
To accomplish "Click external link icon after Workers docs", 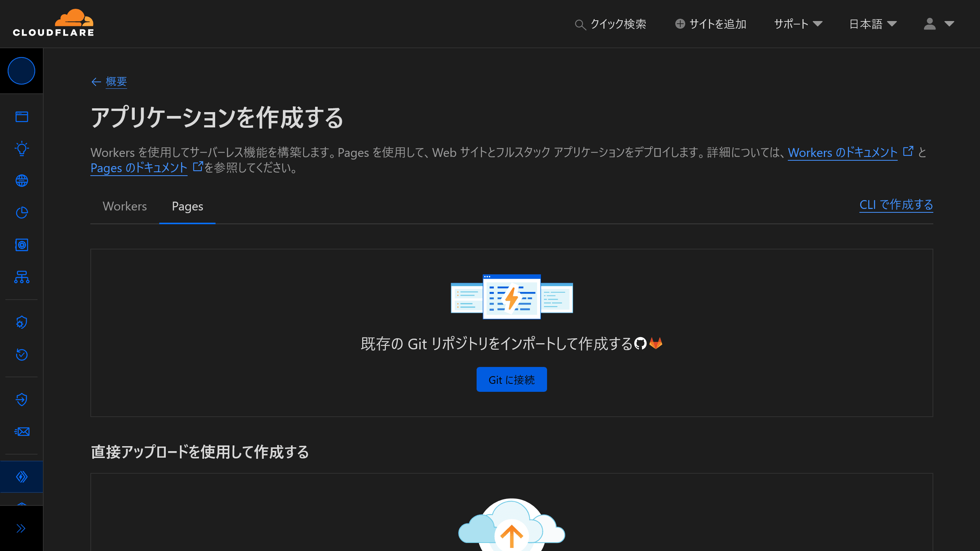I will click(x=908, y=152).
